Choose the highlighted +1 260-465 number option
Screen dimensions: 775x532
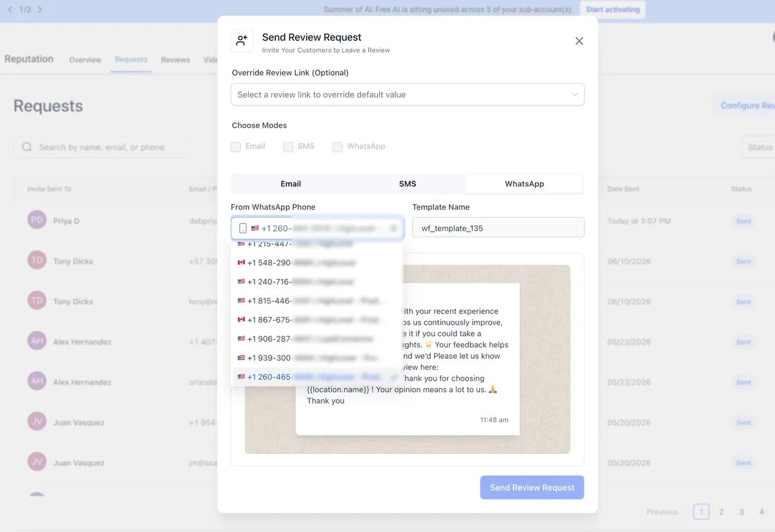(317, 376)
